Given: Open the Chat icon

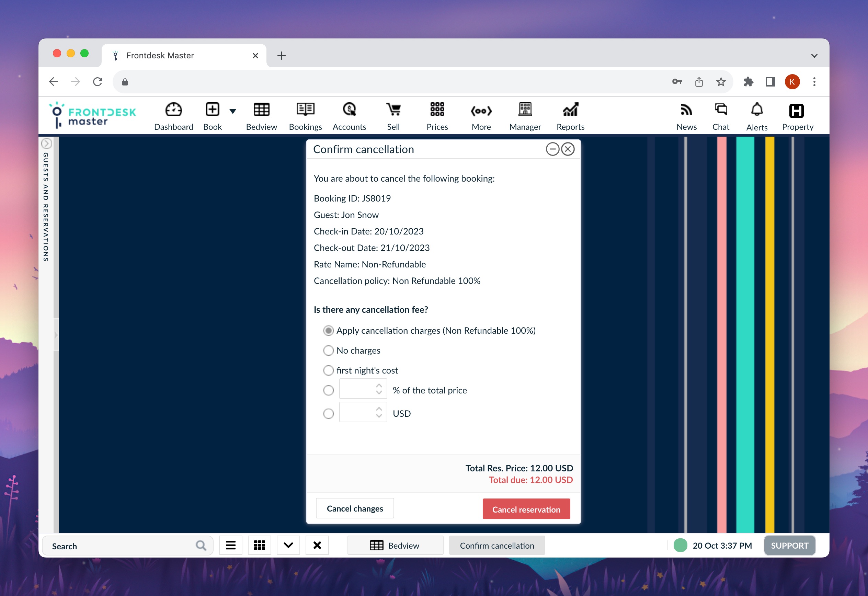Looking at the screenshot, I should (720, 110).
